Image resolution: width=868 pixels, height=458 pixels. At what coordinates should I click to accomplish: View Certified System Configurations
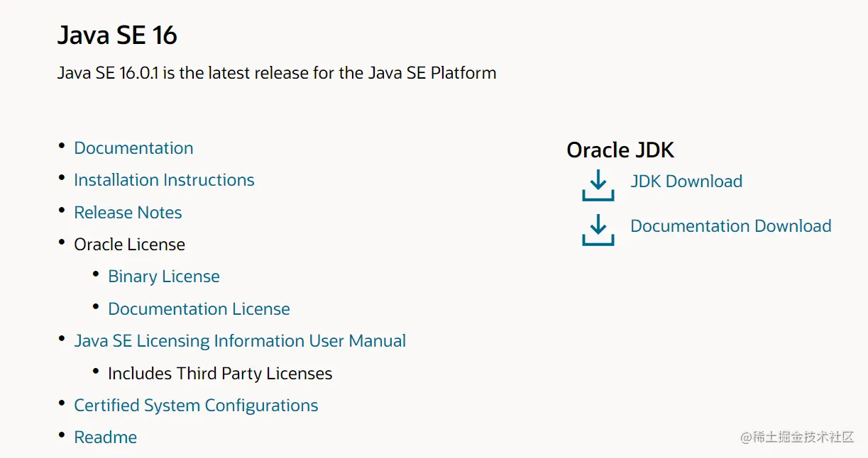click(196, 406)
